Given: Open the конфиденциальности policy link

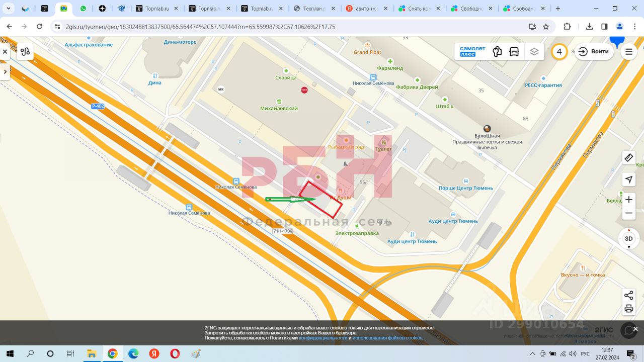Looking at the screenshot, I should pyautogui.click(x=323, y=338).
